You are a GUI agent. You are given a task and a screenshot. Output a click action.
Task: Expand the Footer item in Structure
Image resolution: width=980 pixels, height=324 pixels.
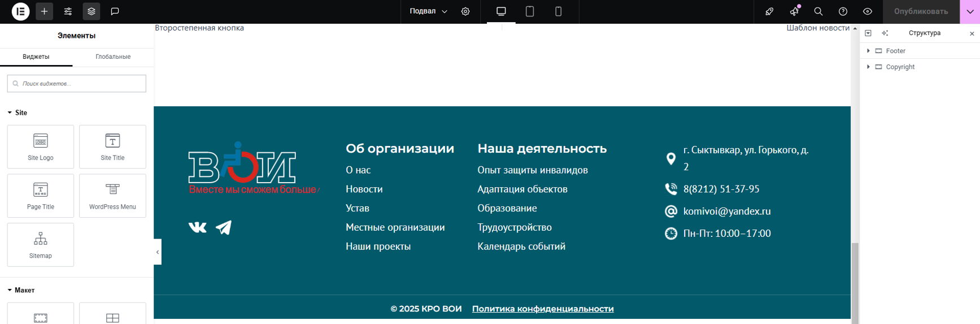868,51
